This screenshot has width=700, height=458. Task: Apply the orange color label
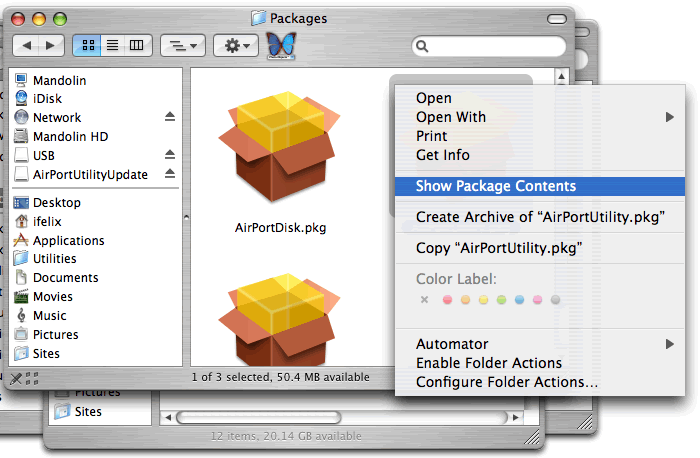(x=465, y=300)
